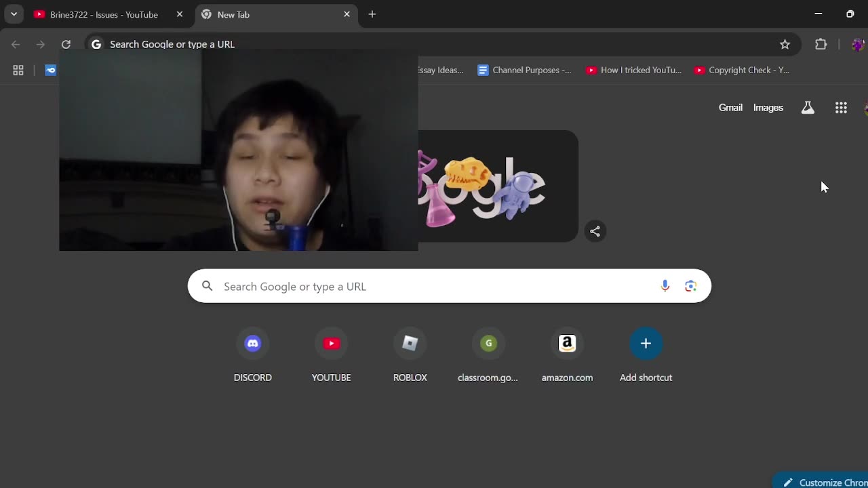Open Copyright Check bookmark

[x=741, y=70]
